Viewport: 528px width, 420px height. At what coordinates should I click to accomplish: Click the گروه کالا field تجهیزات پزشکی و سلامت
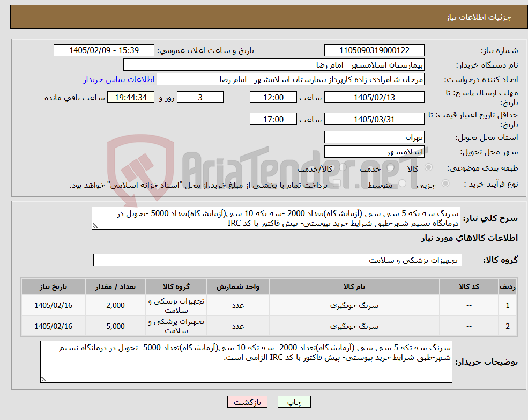pos(278,260)
